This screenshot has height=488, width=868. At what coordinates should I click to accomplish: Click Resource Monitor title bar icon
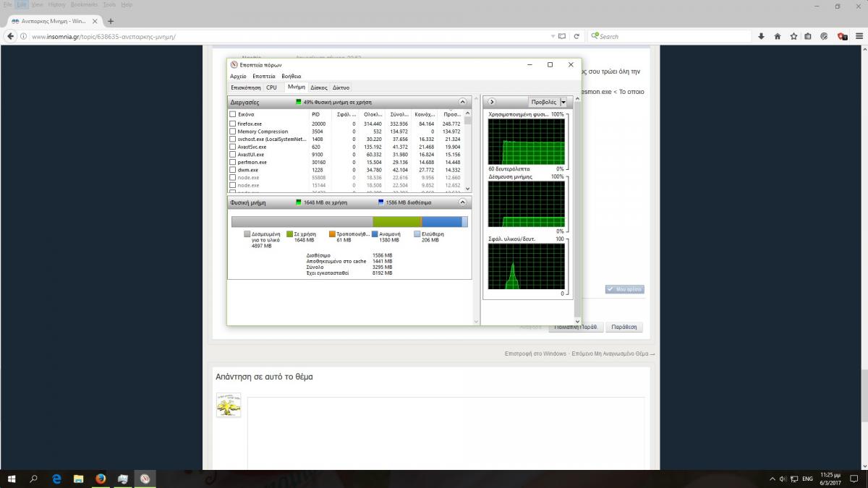(x=234, y=65)
